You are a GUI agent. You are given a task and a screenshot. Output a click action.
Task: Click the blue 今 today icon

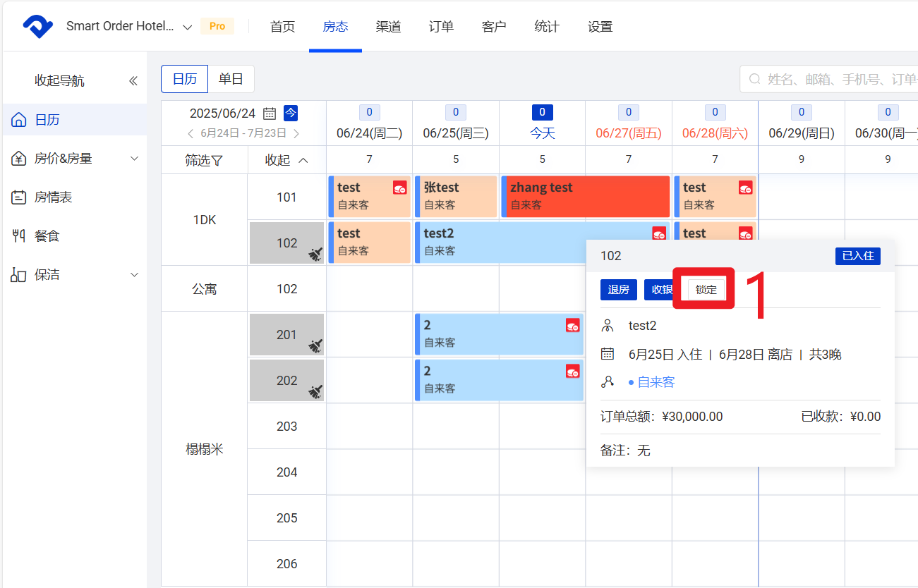coord(291,114)
